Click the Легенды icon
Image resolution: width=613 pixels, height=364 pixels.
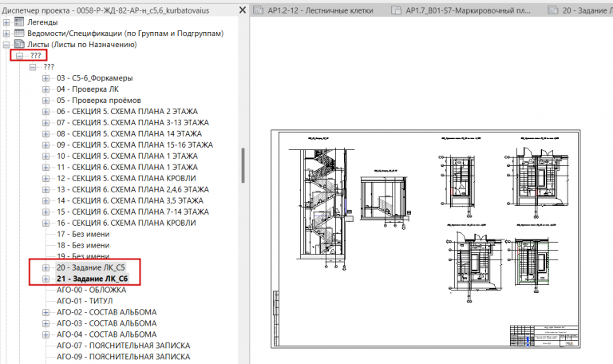19,22
